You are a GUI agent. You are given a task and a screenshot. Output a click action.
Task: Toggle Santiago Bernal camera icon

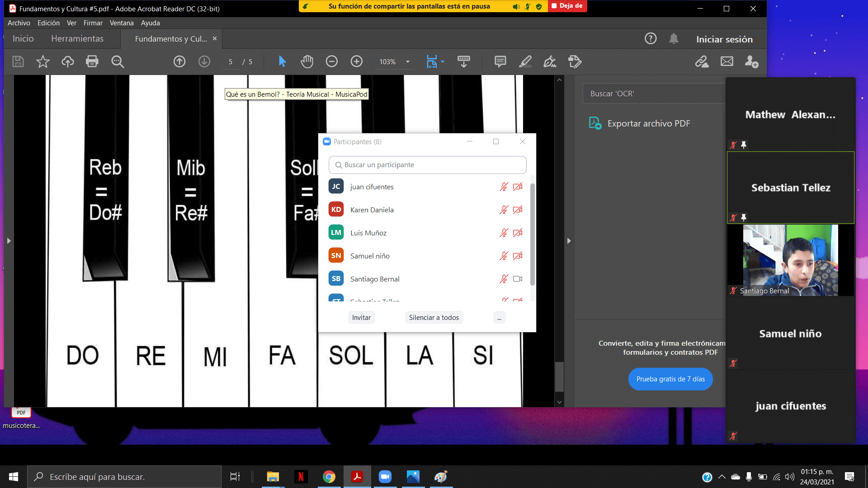tap(518, 279)
